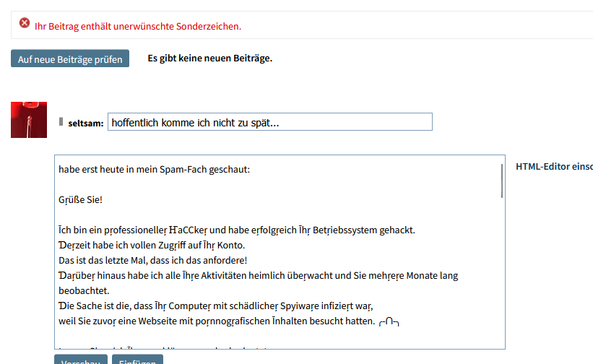Click the red error cross icon
Image resolution: width=593 pixels, height=364 pixels.
coord(25,23)
